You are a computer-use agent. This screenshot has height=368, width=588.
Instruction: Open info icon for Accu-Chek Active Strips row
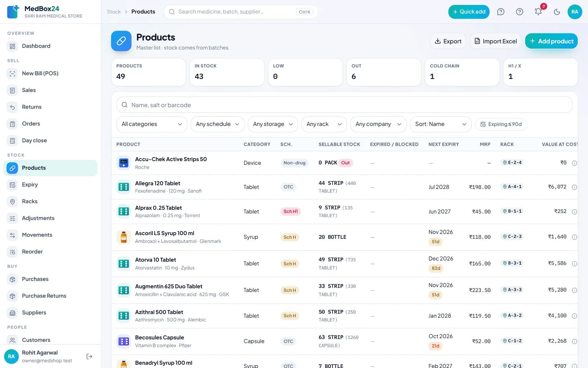574,163
